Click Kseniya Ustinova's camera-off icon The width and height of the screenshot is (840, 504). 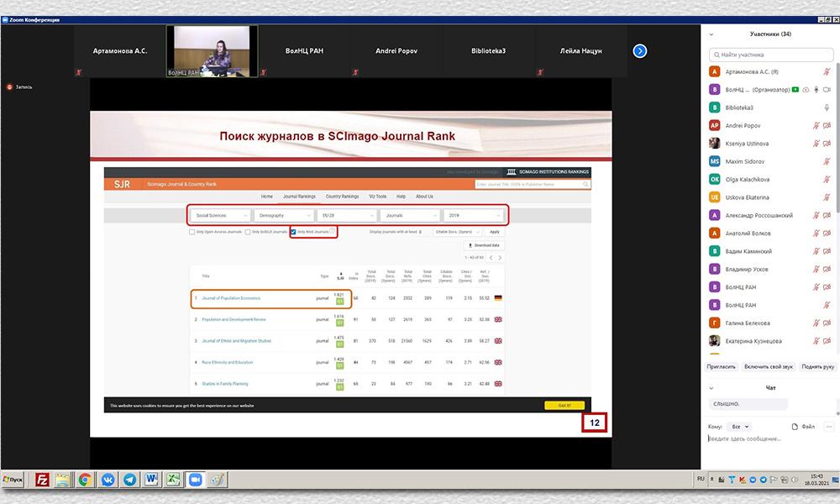[827, 144]
